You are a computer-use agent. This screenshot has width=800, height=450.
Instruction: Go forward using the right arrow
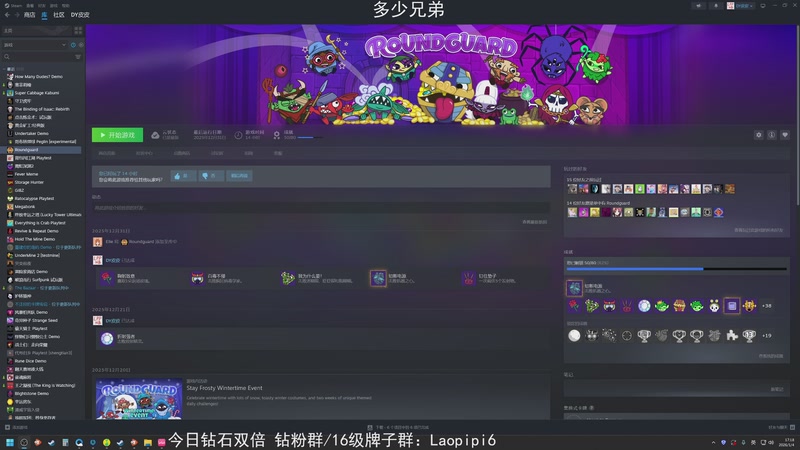tap(16, 15)
